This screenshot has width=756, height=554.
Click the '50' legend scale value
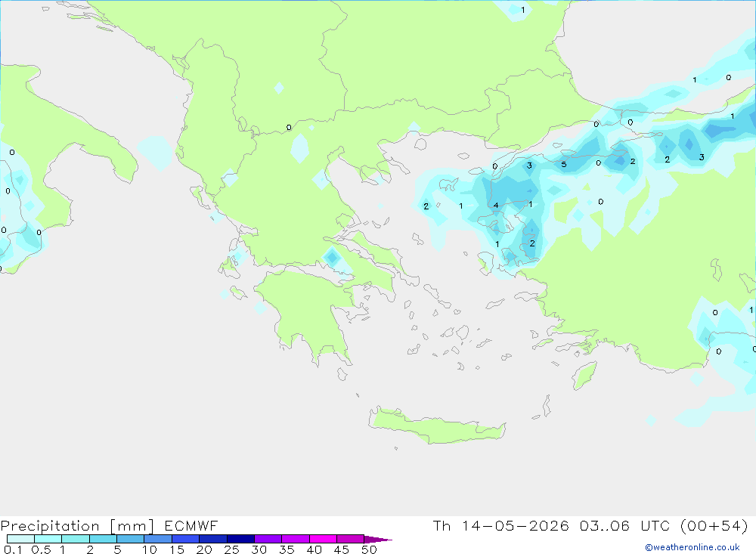[x=370, y=549]
